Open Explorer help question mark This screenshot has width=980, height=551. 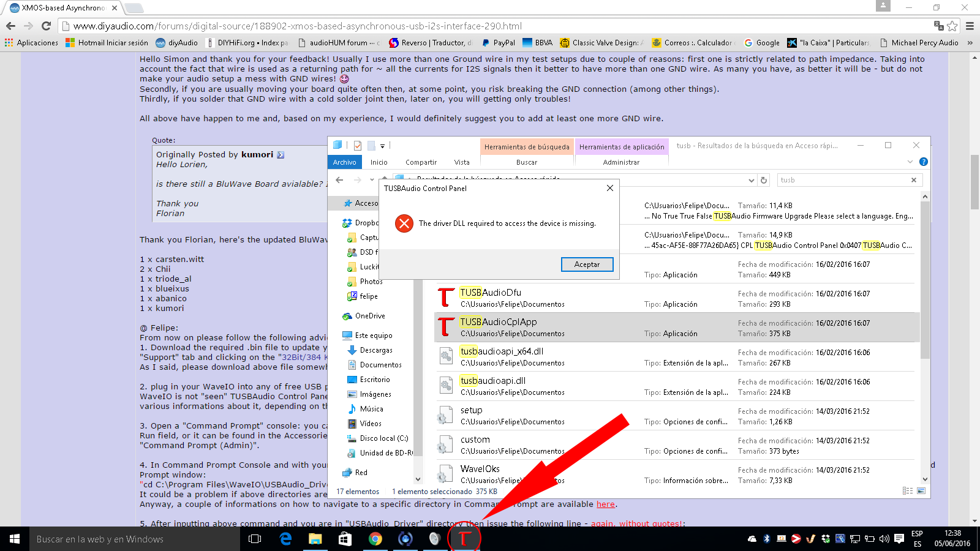coord(924,162)
